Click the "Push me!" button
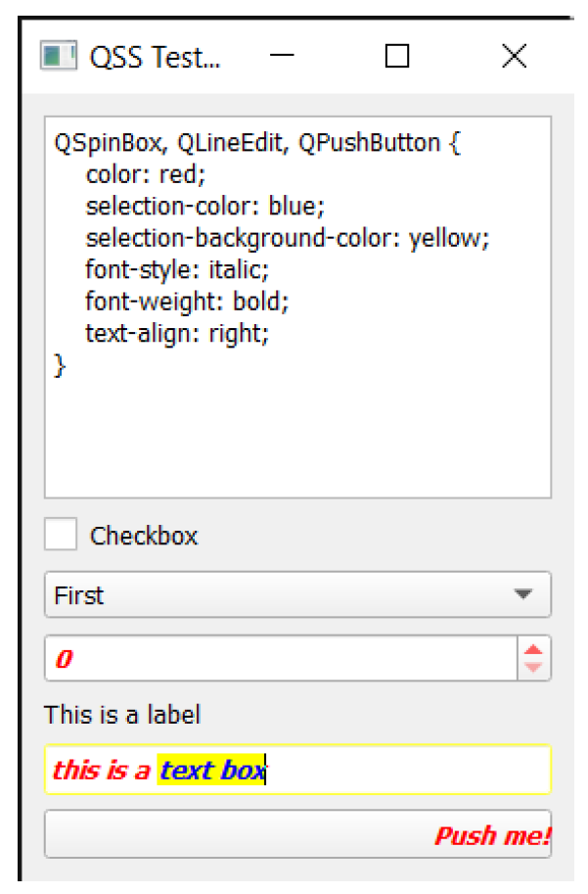Screen dimensions: 588x894 click(x=297, y=833)
